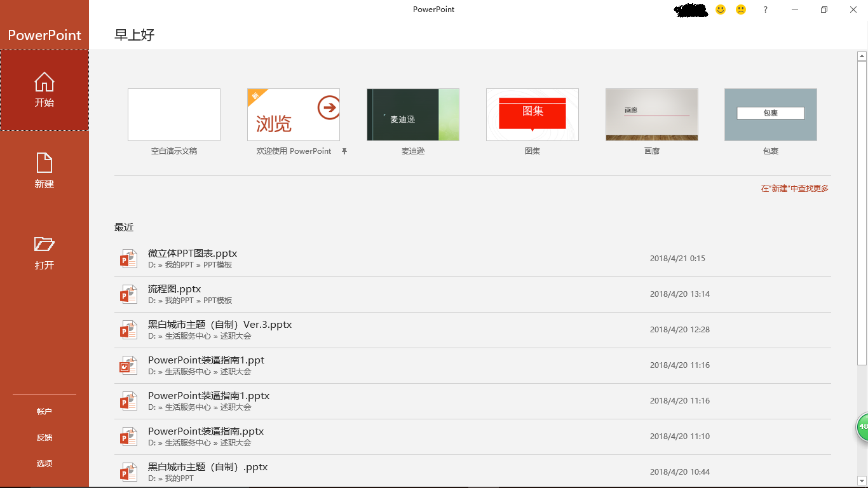868x488 pixels.
Task: Click the 2018/4/20 12:28 timestamp
Action: (680, 330)
